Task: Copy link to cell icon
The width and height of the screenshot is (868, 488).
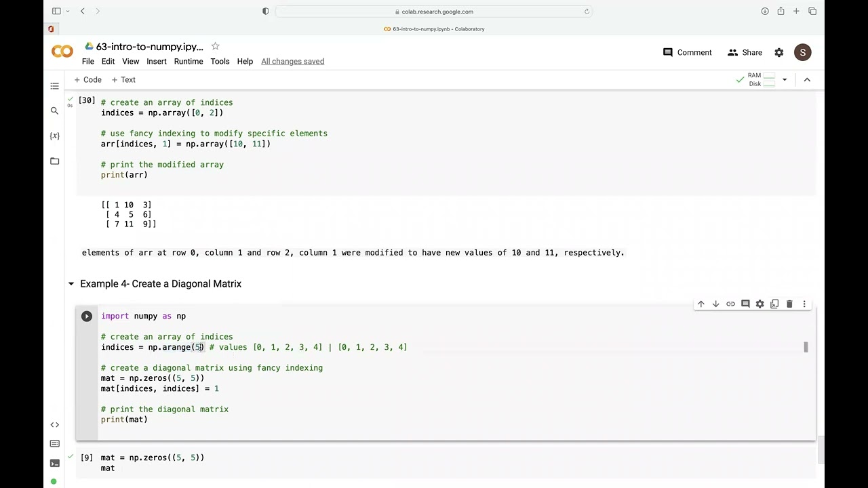Action: (x=730, y=304)
